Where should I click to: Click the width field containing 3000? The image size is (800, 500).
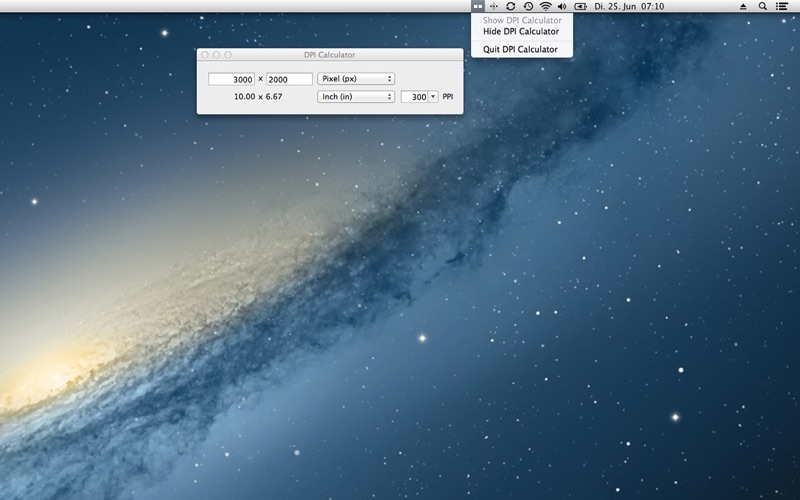[231, 79]
